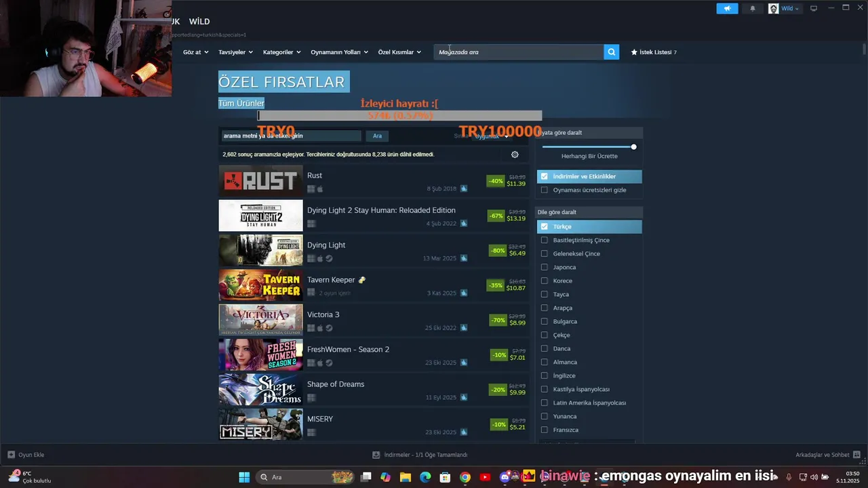The height and width of the screenshot is (488, 868).
Task: Open the Uygunluk sort dropdown
Action: point(492,136)
